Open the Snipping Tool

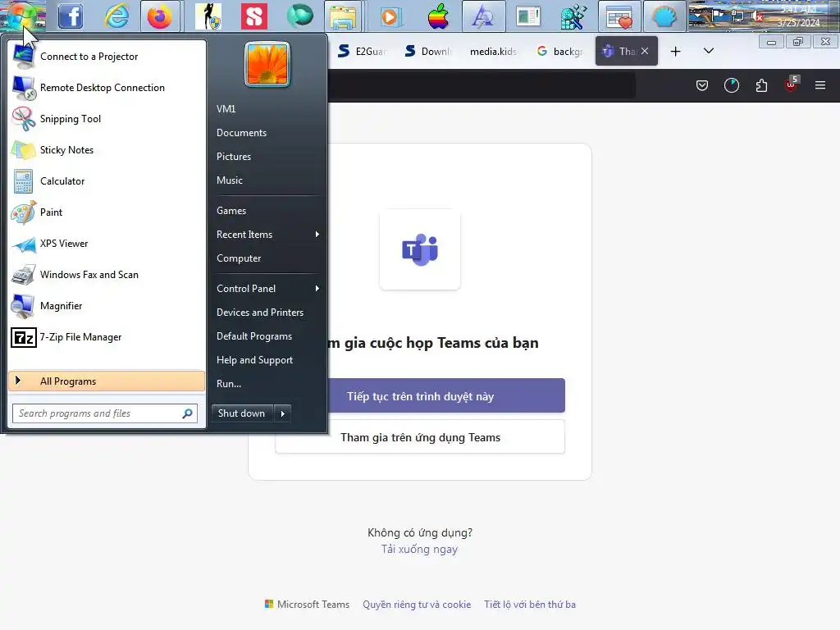107,118
